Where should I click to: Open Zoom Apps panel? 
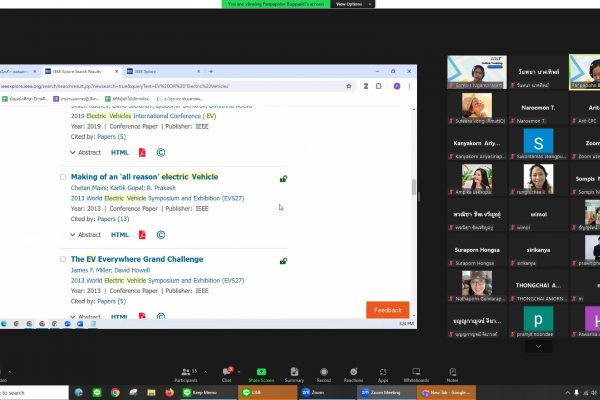pyautogui.click(x=383, y=375)
